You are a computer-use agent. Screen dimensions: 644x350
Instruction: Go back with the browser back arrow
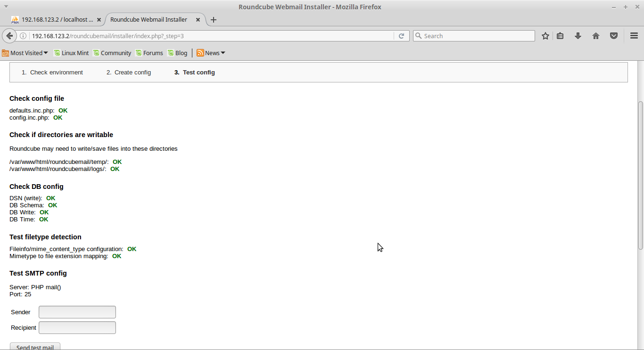[x=9, y=36]
